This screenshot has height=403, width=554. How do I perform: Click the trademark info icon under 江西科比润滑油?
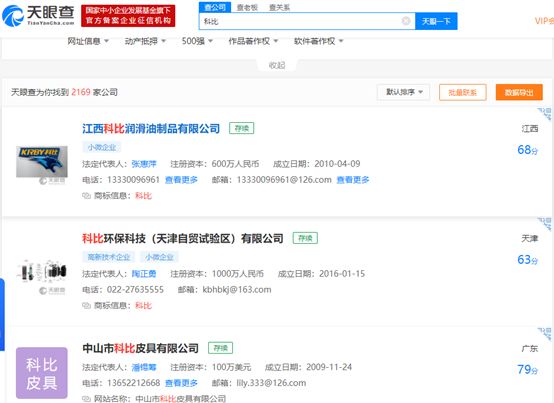click(87, 196)
